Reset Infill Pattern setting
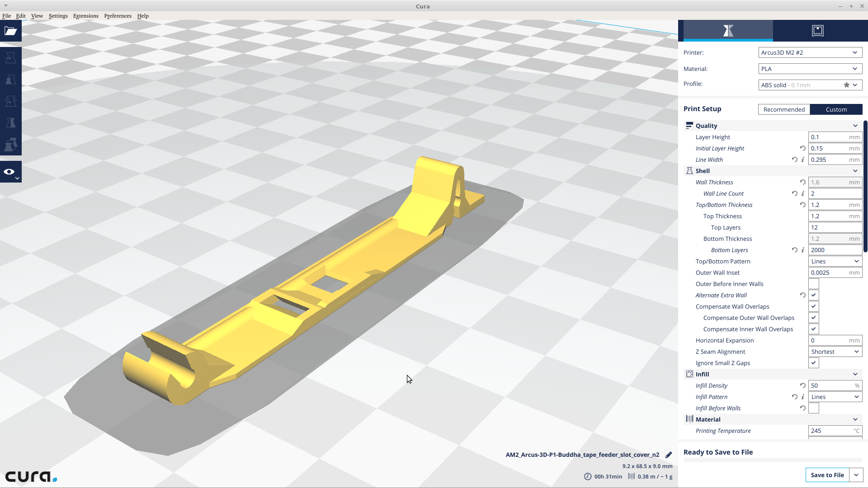 pos(794,397)
